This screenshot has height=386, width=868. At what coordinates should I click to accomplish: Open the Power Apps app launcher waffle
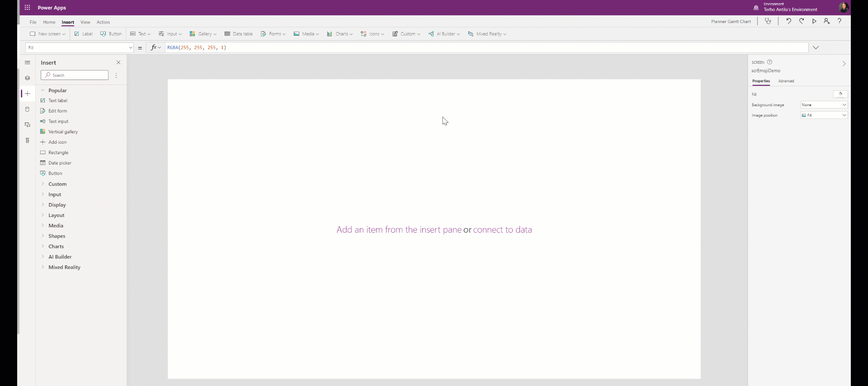pyautogui.click(x=28, y=8)
